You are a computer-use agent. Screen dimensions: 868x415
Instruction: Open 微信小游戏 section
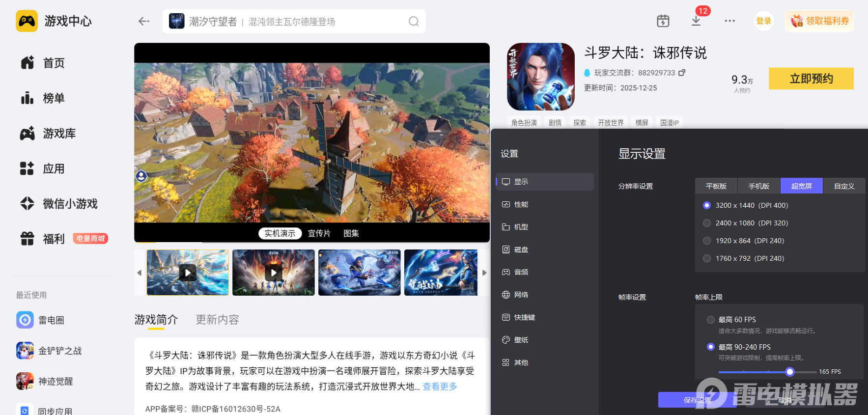pos(59,204)
